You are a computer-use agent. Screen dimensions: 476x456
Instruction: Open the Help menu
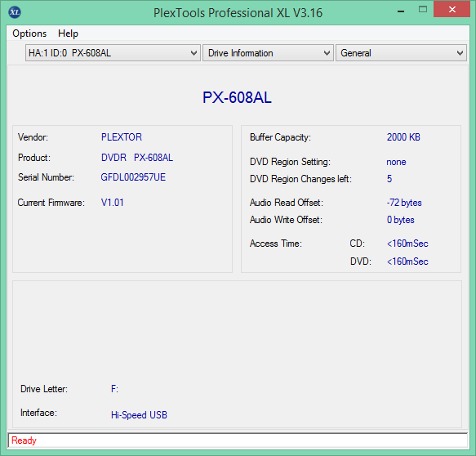(68, 34)
